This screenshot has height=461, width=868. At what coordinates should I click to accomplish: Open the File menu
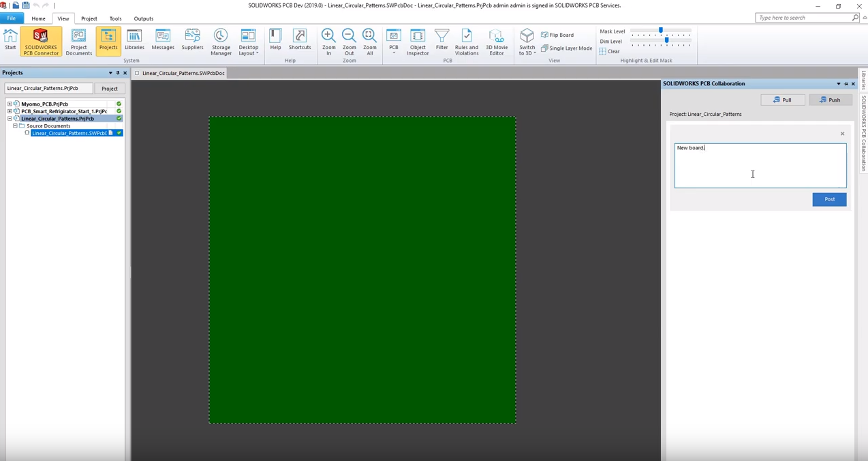point(12,18)
